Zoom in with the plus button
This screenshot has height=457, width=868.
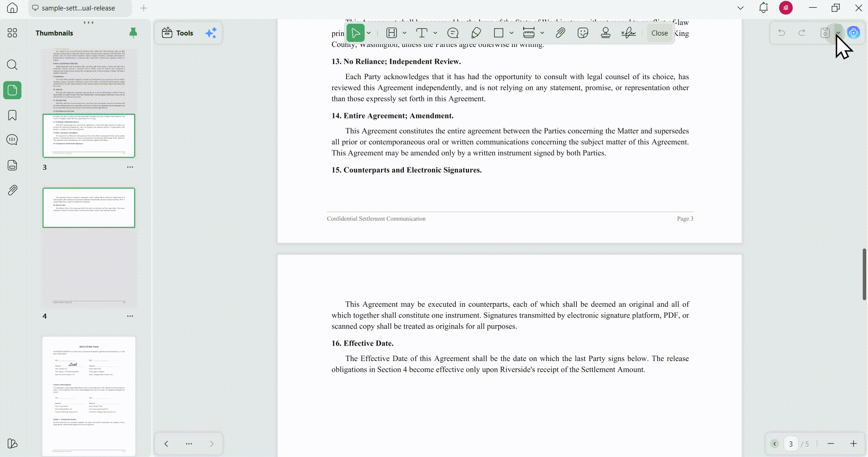pos(854,444)
